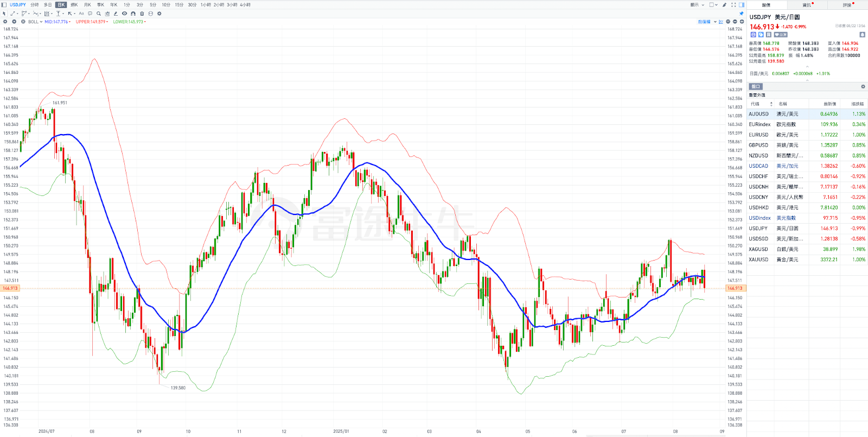Click the blue tag icon under price
This screenshot has width=868, height=437.
tap(761, 35)
